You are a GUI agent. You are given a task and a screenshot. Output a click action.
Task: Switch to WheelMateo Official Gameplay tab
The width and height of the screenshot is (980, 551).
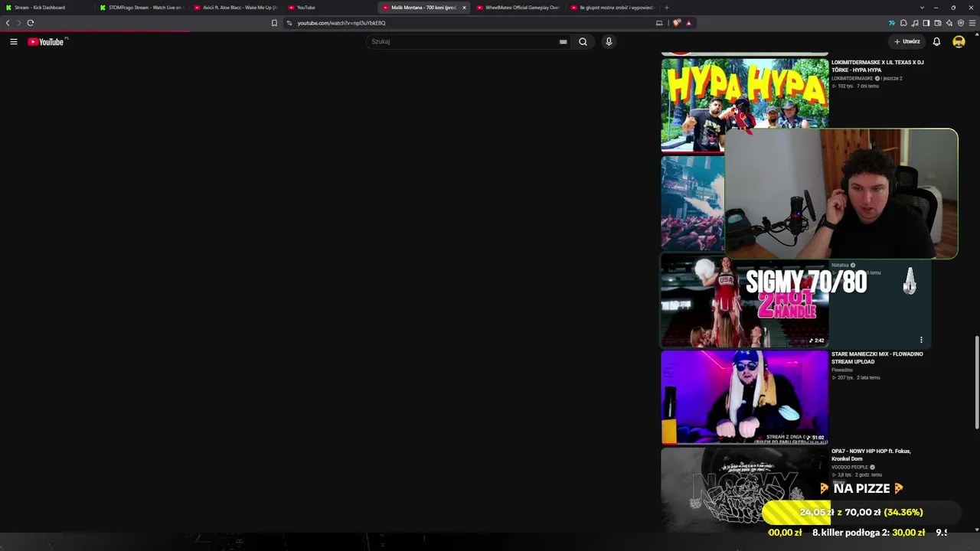[518, 8]
